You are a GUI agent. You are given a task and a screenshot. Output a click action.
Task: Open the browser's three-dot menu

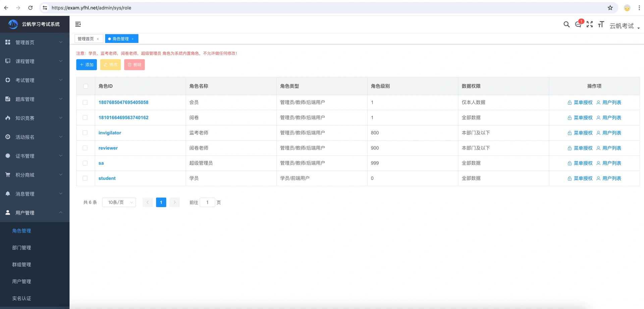coord(639,8)
